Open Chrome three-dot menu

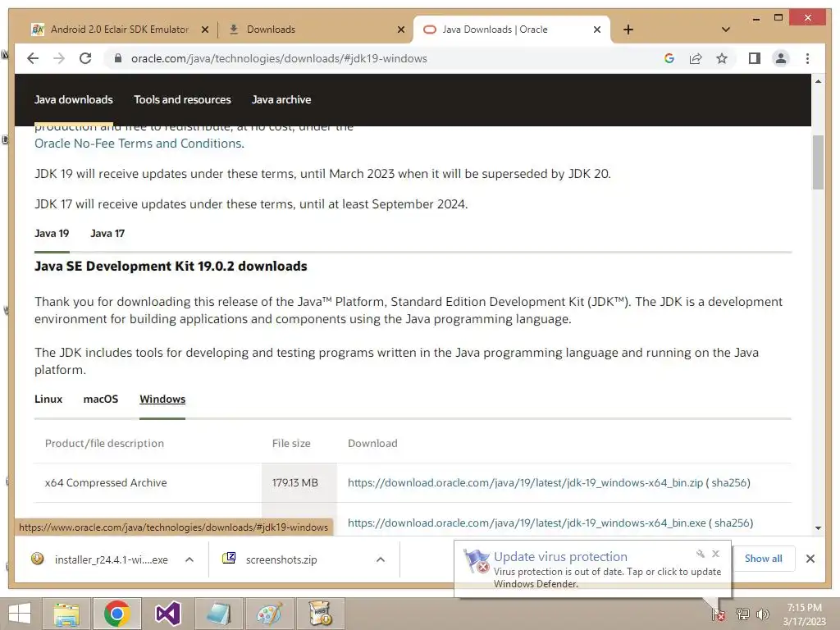click(x=807, y=58)
